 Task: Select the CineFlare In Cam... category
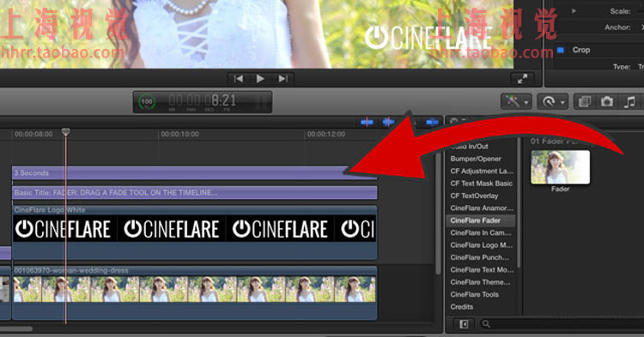click(x=481, y=232)
